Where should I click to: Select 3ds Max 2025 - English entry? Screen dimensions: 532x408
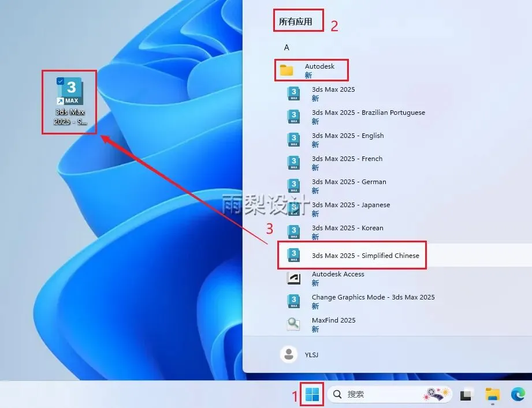[348, 136]
